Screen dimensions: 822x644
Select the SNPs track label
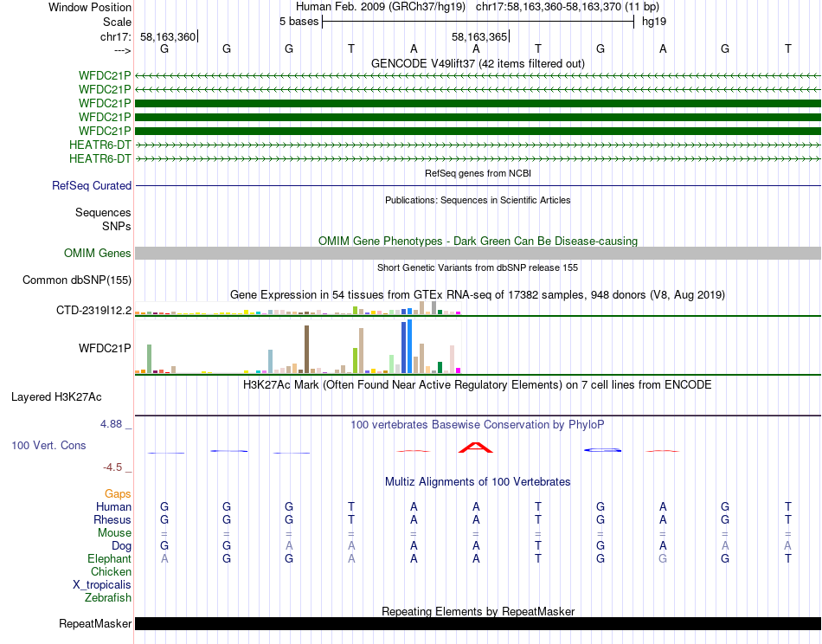click(x=117, y=226)
